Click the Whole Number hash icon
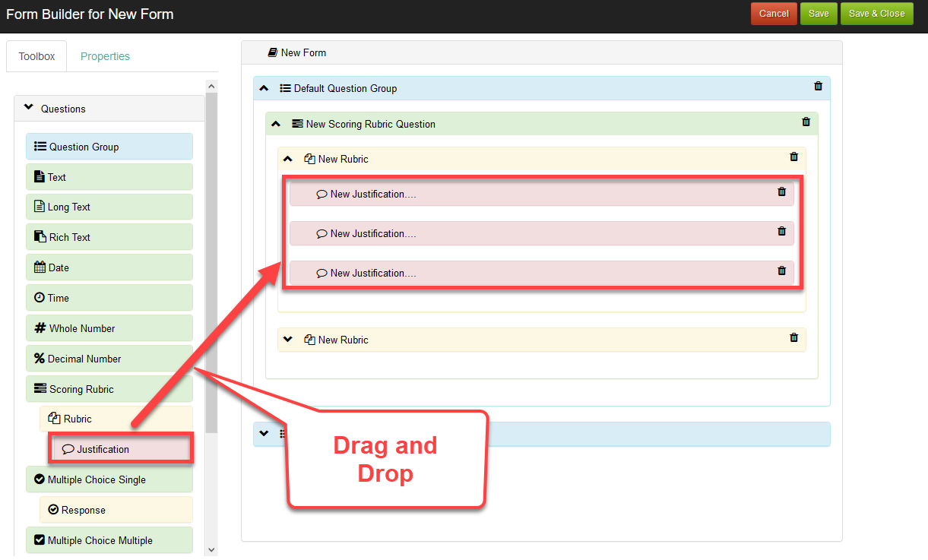The width and height of the screenshot is (928, 560). click(x=40, y=328)
